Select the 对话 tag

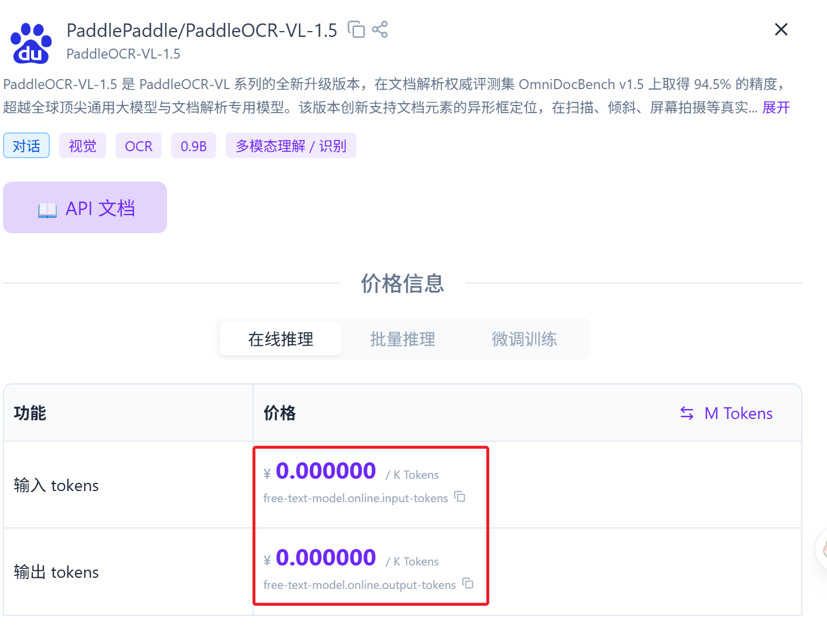point(26,146)
